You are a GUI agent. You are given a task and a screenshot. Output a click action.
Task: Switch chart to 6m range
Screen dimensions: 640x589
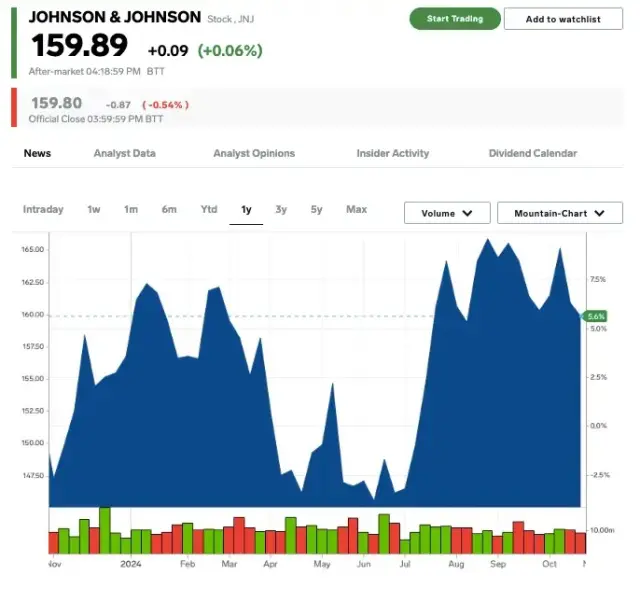coord(169,209)
